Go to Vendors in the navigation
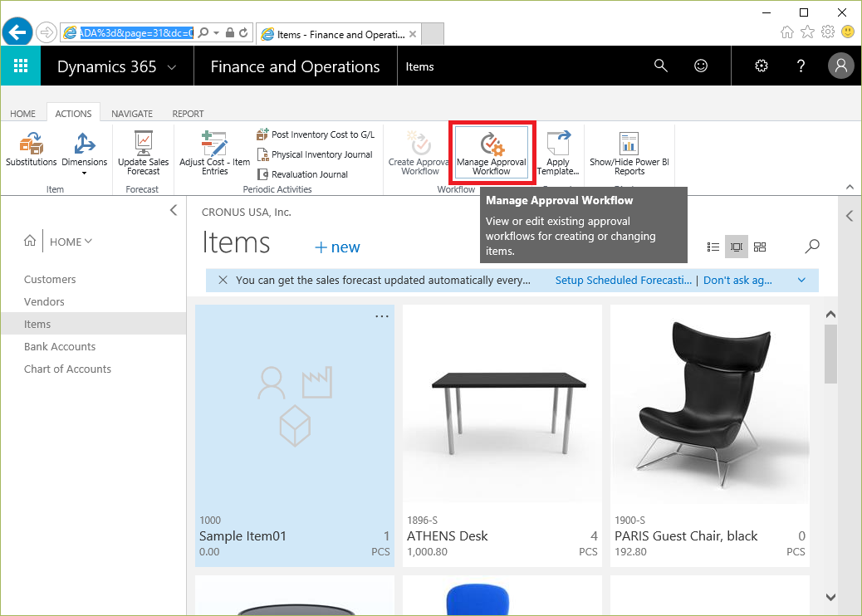 coord(44,301)
